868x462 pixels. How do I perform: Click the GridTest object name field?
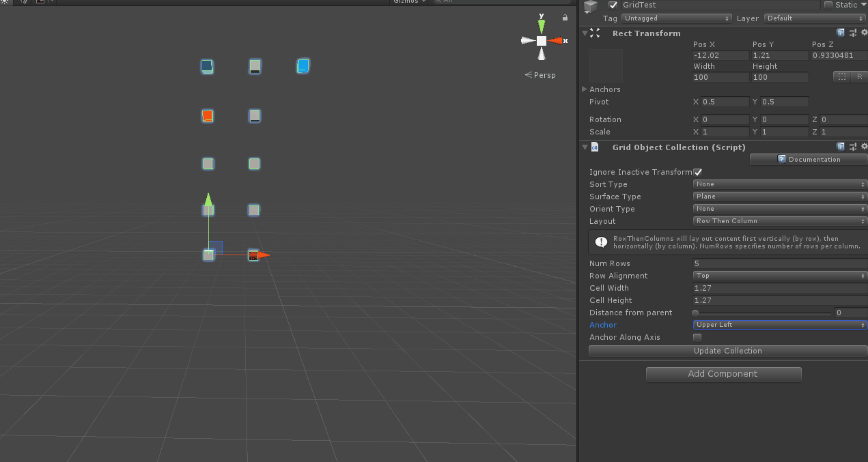(x=719, y=5)
